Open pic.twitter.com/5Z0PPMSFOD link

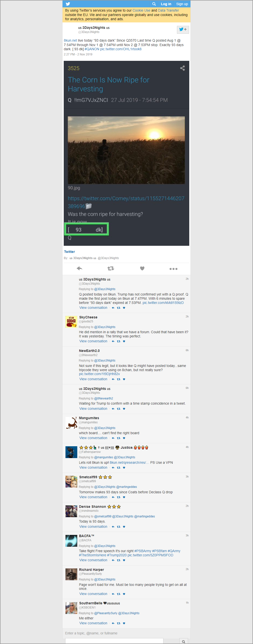pos(150,555)
